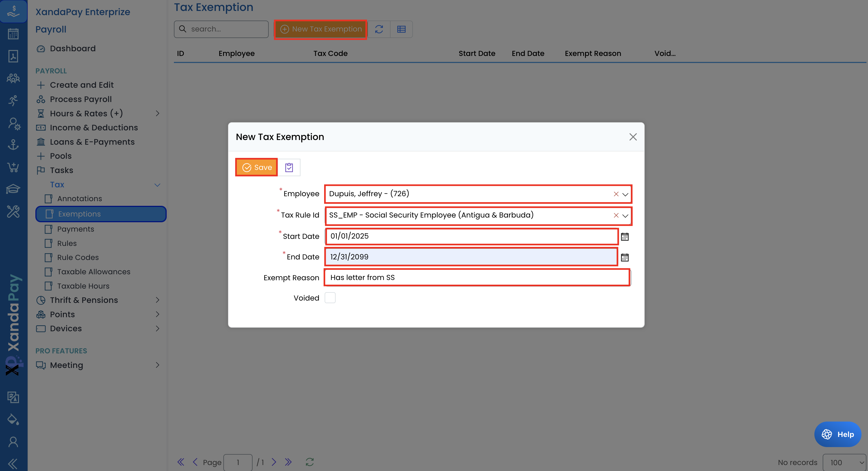Expand the Employee dropdown arrow
Screen dimensions: 868x471
[625, 194]
